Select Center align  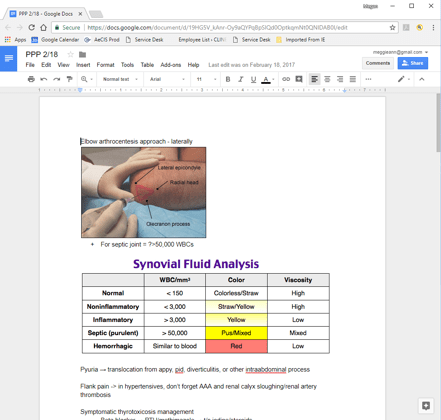(x=327, y=79)
